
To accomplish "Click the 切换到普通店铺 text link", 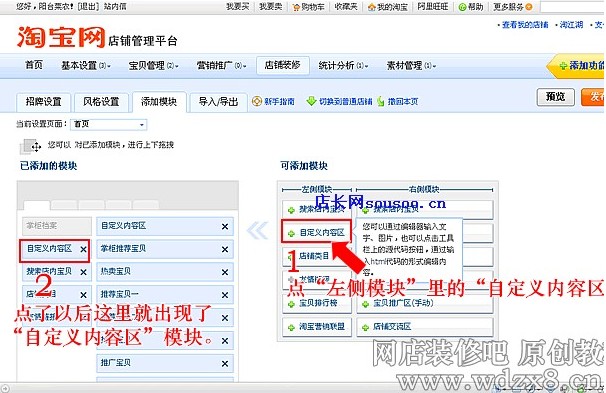I will pyautogui.click(x=346, y=102).
